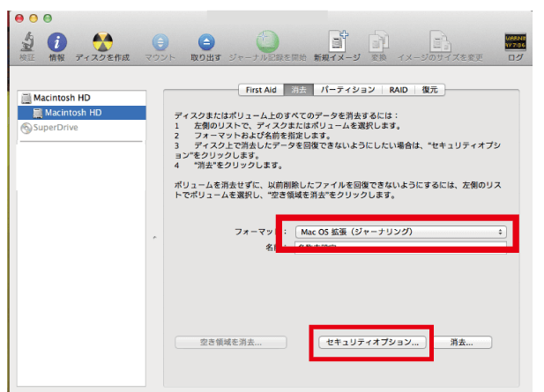
Task: Switch to the First Aid tab
Action: coord(261,90)
